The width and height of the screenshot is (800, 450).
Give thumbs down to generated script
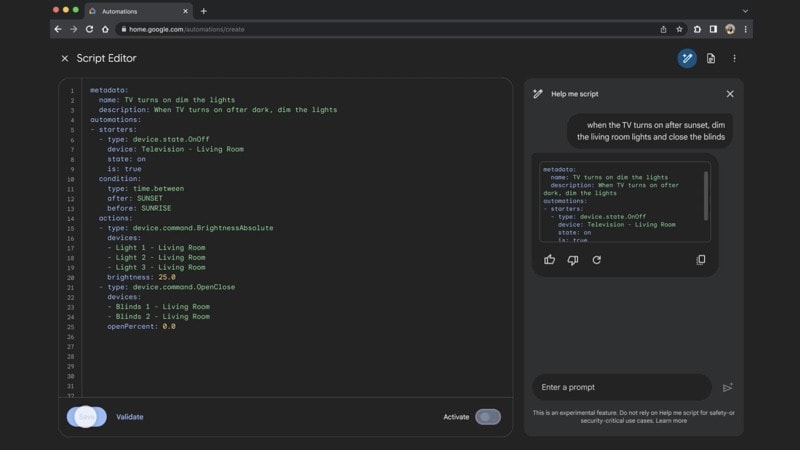point(573,260)
